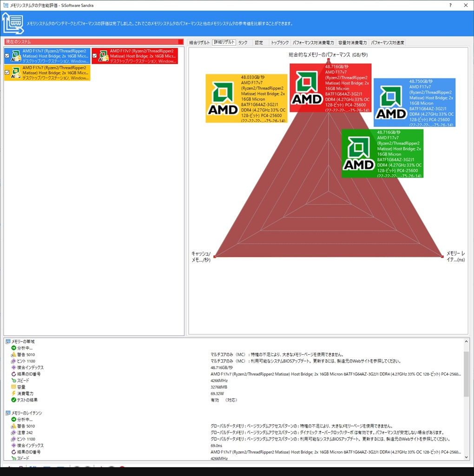Click the value 32768MB

tap(219, 387)
